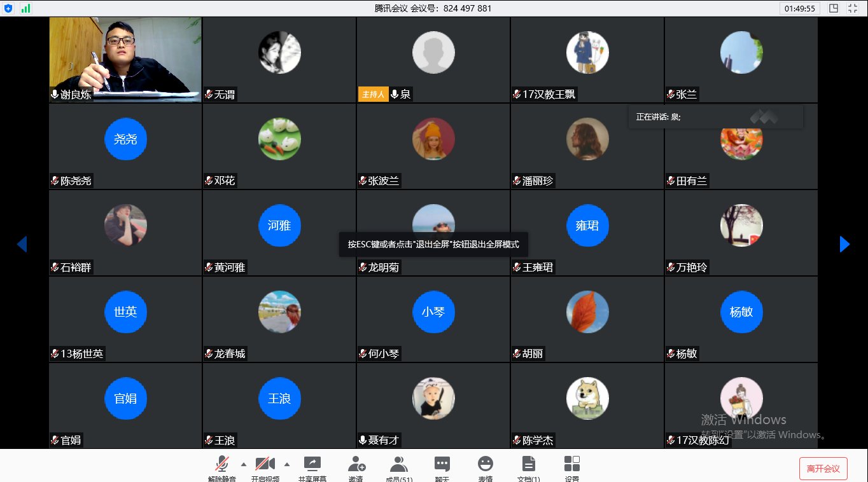Exit full screen via top-right icon

(853, 8)
